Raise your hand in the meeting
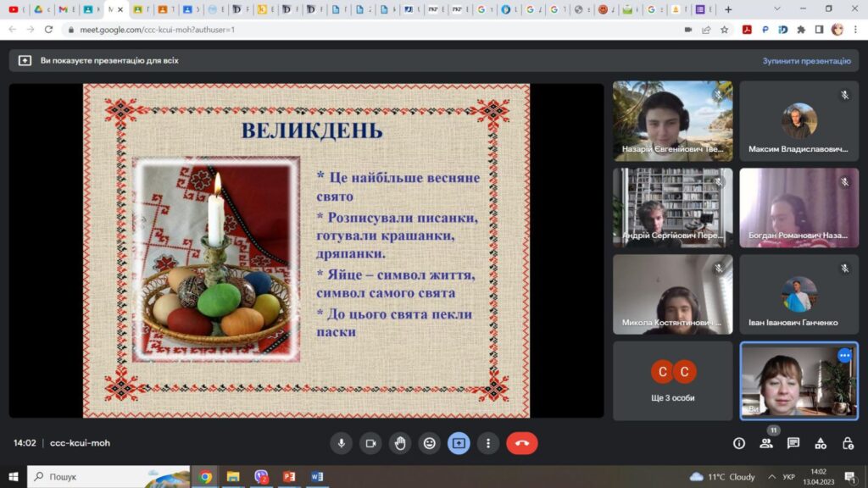Screen dimensions: 868x488 pos(400,443)
